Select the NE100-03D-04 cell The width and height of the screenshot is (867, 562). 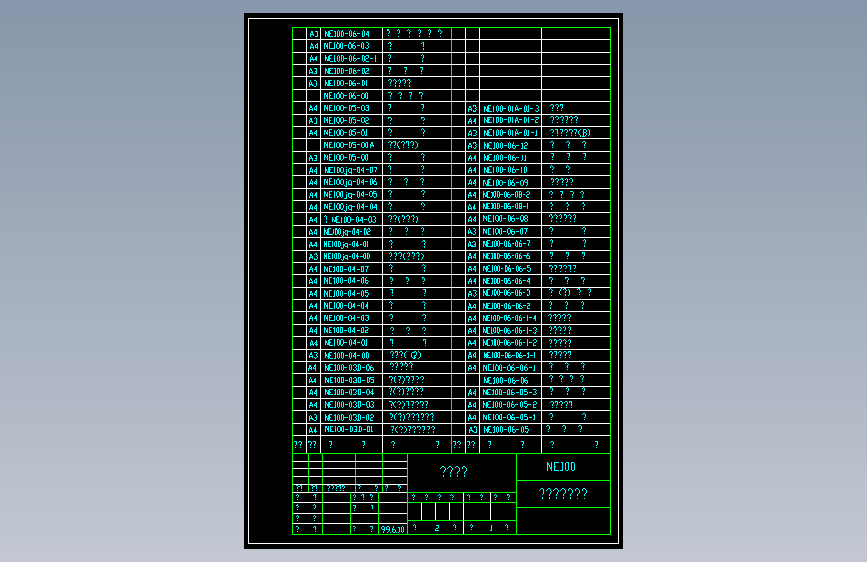[352, 392]
